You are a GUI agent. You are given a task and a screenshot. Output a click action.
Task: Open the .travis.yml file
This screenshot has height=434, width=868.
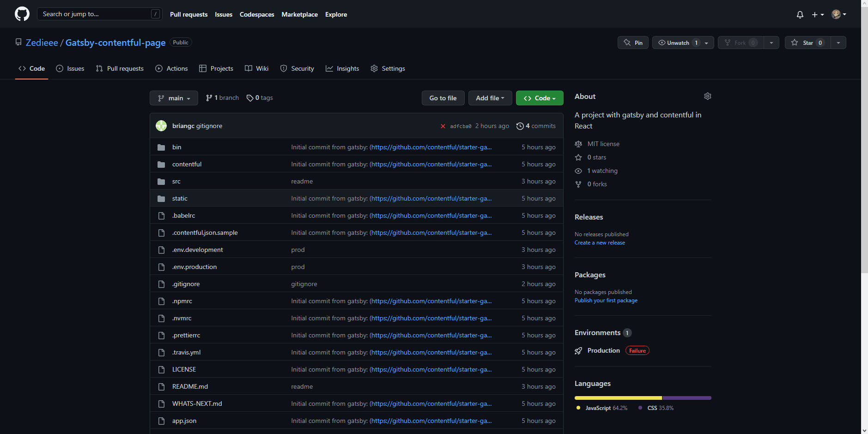187,353
